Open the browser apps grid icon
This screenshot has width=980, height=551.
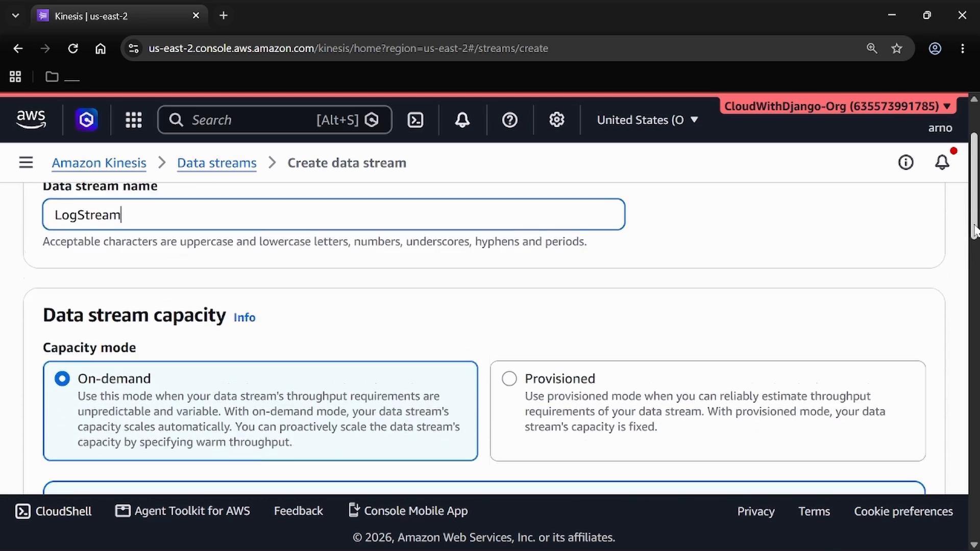(15, 77)
